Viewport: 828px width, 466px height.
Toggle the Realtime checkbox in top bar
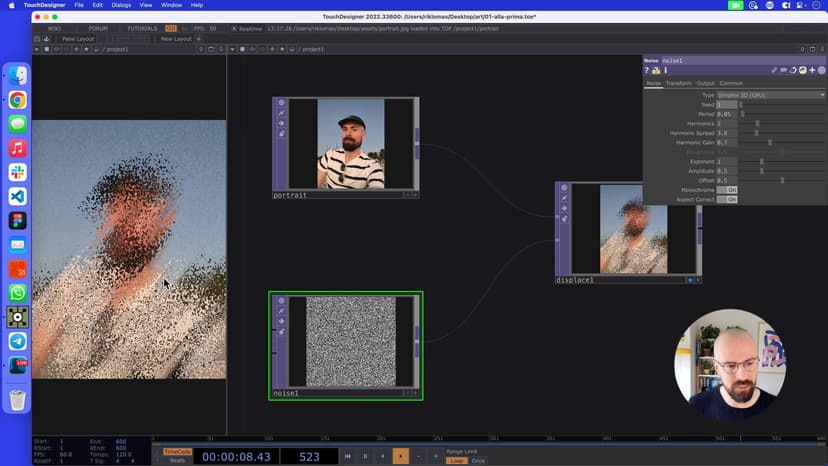pos(233,28)
